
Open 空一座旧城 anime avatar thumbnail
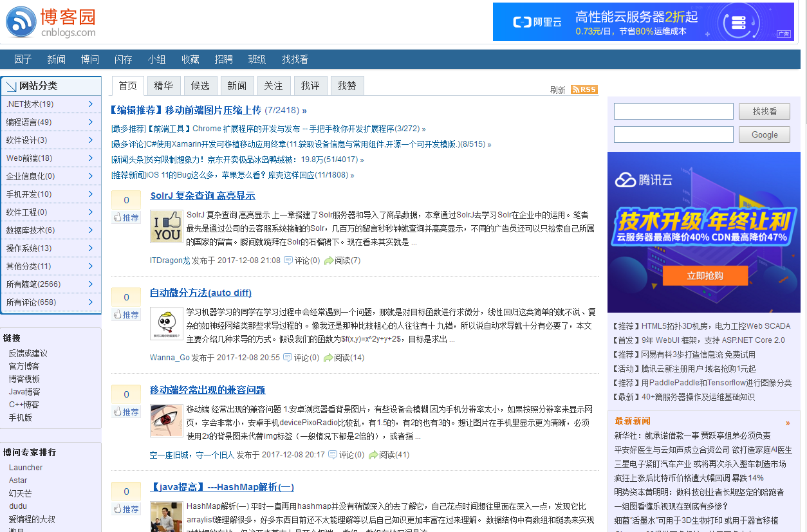[x=167, y=421]
